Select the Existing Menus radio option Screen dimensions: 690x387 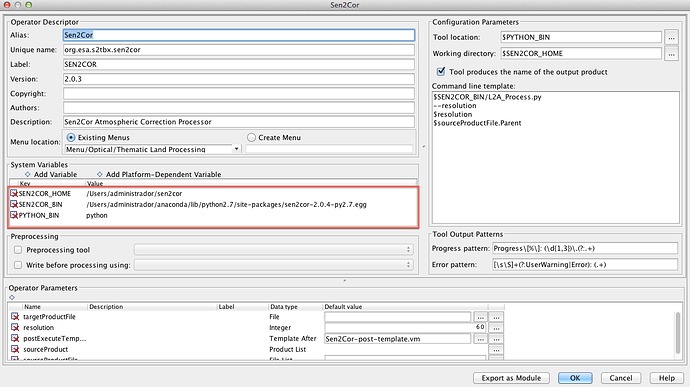(x=71, y=137)
